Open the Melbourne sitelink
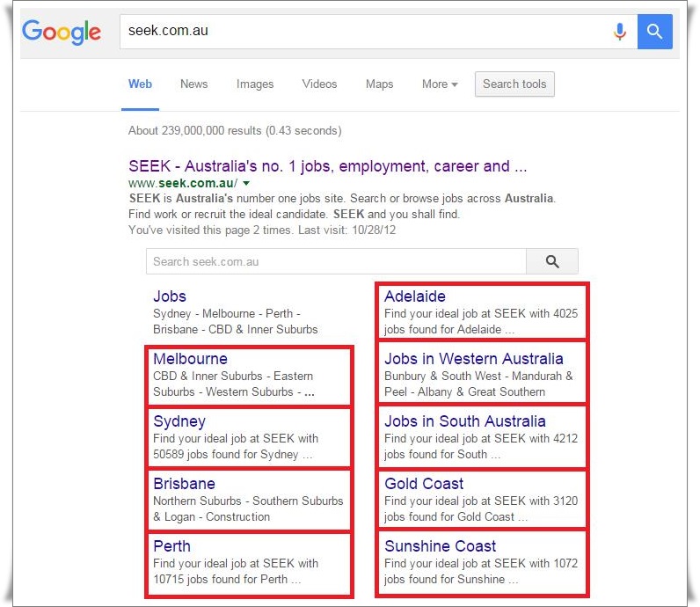The width and height of the screenshot is (700, 607). tap(190, 359)
